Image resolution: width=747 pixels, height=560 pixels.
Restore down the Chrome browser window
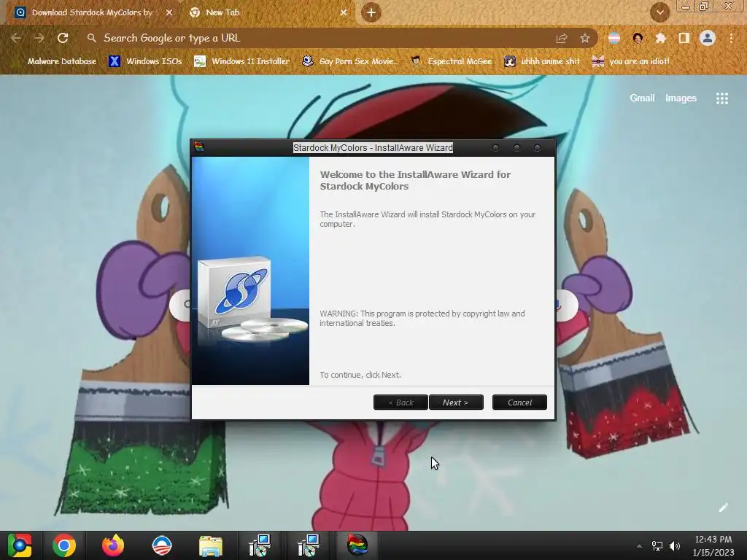(x=704, y=6)
